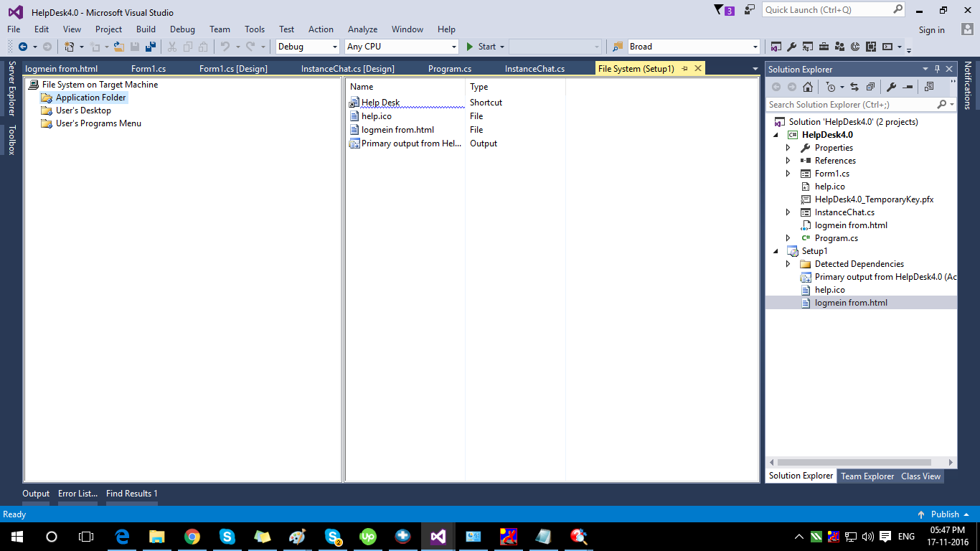The width and height of the screenshot is (980, 551).
Task: Select Primary output from HelpDesk file row
Action: tap(405, 143)
